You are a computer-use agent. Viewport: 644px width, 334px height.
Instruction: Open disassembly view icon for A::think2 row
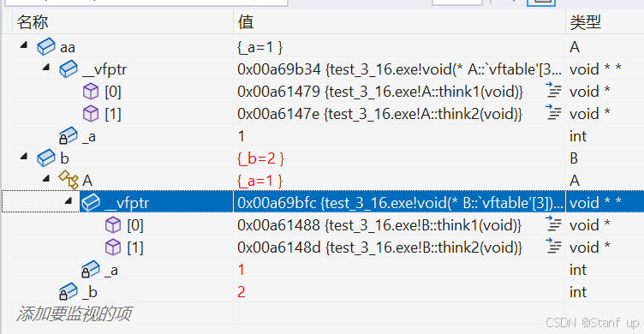pyautogui.click(x=553, y=112)
